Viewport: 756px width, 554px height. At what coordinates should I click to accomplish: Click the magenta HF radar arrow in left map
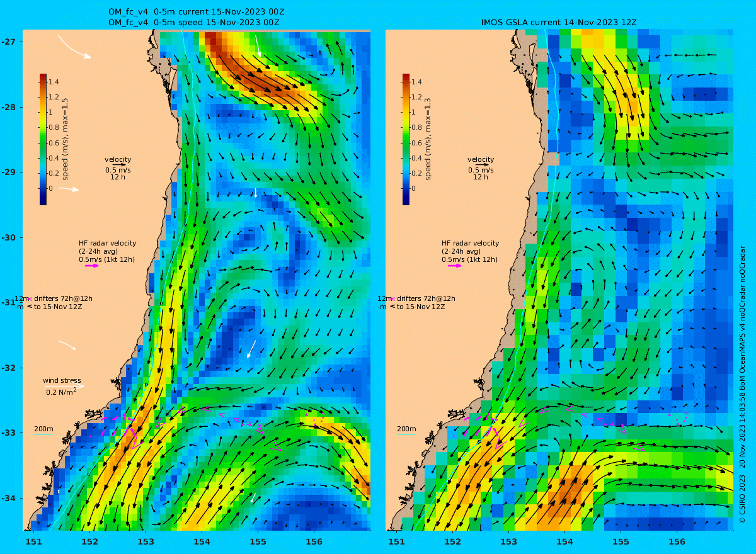92,266
